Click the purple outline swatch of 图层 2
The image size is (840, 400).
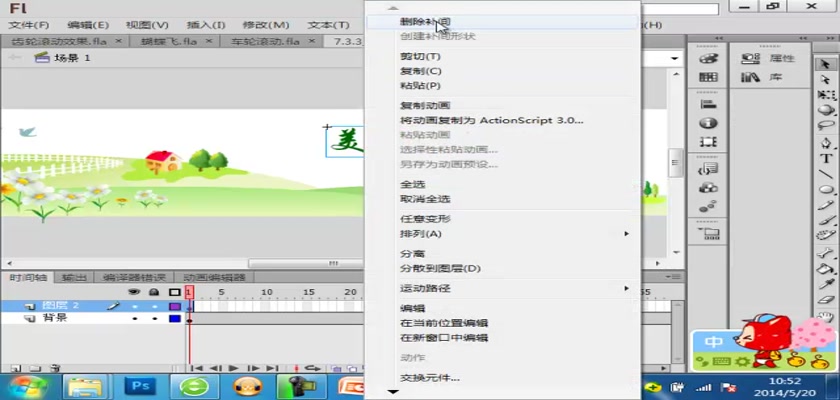[174, 305]
